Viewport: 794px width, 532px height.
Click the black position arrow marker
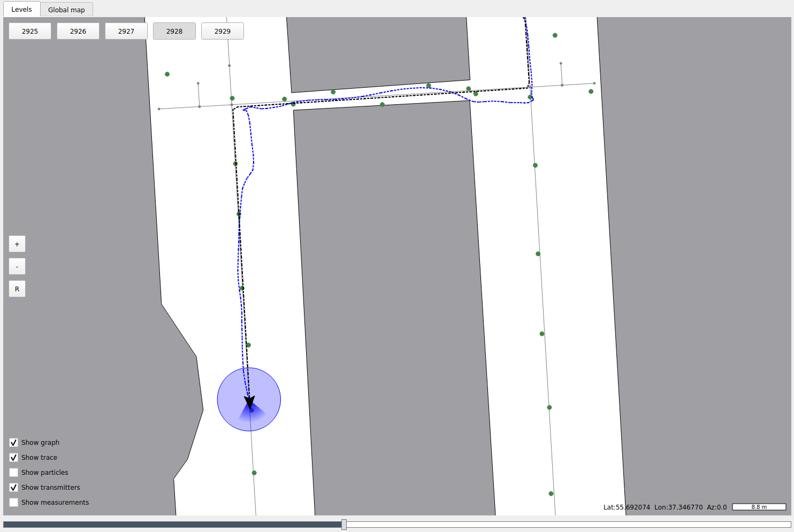249,403
